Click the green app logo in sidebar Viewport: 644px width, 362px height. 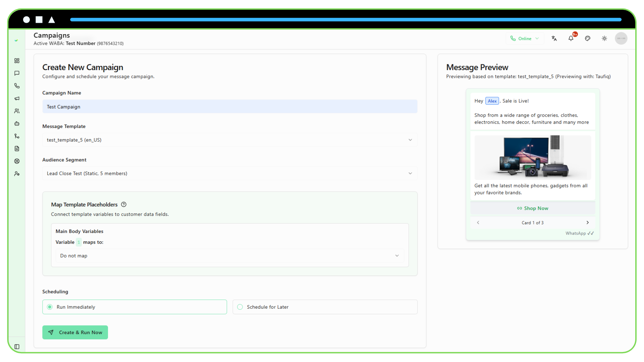[x=16, y=40]
